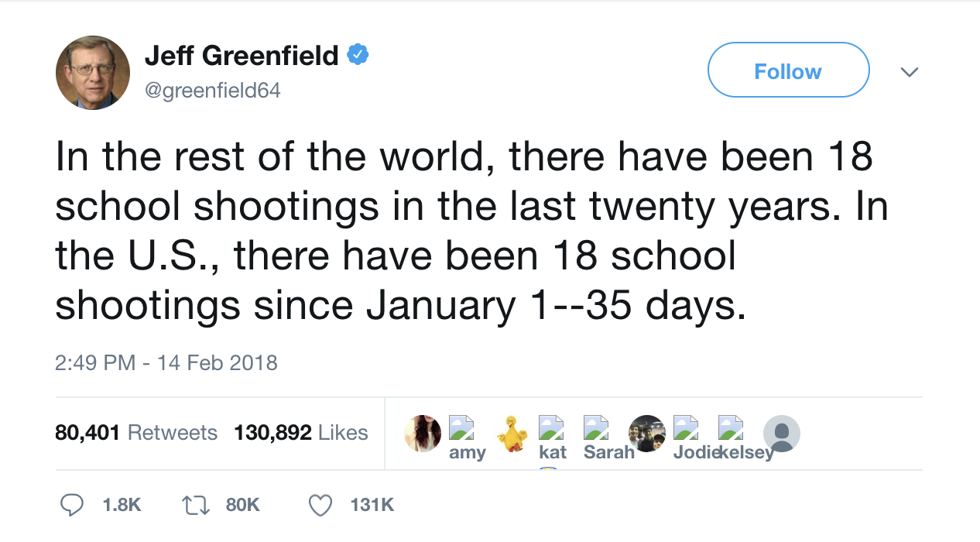Click Jodie's partially hidden avatar
The height and width of the screenshot is (542, 980).
click(687, 428)
